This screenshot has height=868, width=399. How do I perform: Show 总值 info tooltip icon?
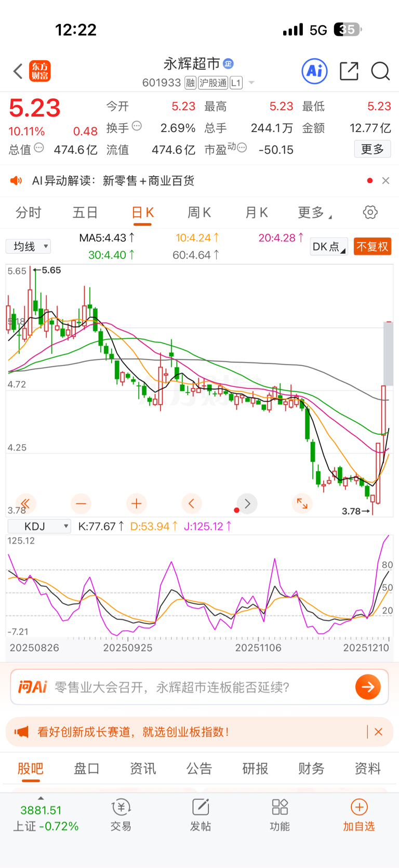39,148
